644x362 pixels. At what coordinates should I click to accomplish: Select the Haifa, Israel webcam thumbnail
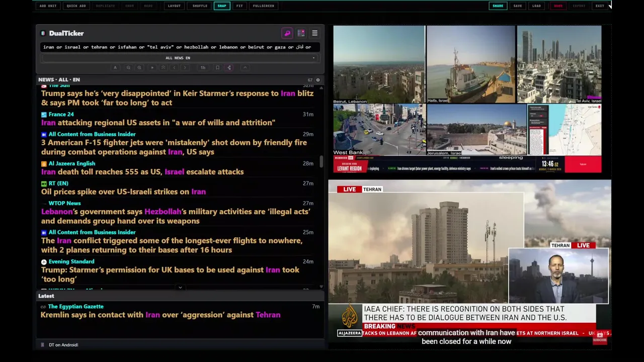click(x=471, y=65)
